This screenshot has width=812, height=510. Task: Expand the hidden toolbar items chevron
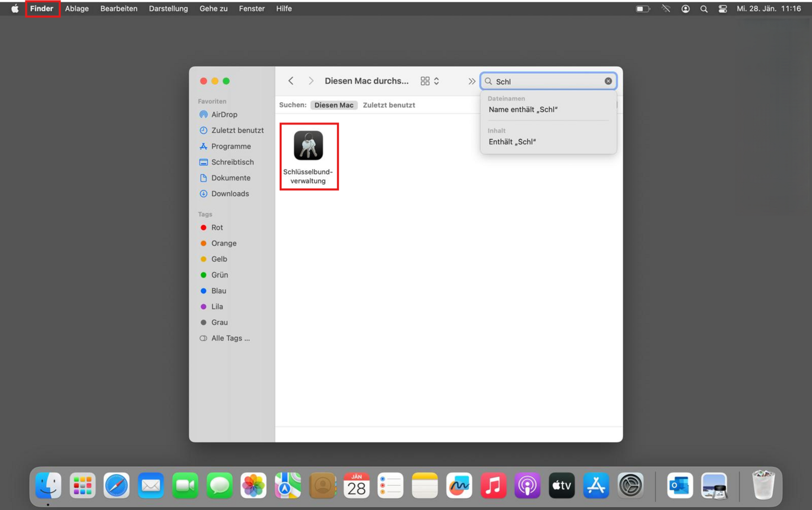471,81
